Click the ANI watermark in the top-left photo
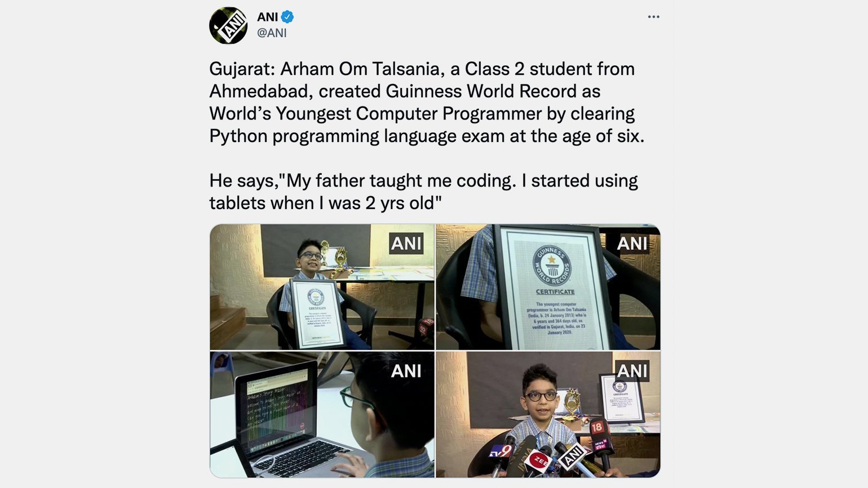This screenshot has width=868, height=488. click(406, 243)
